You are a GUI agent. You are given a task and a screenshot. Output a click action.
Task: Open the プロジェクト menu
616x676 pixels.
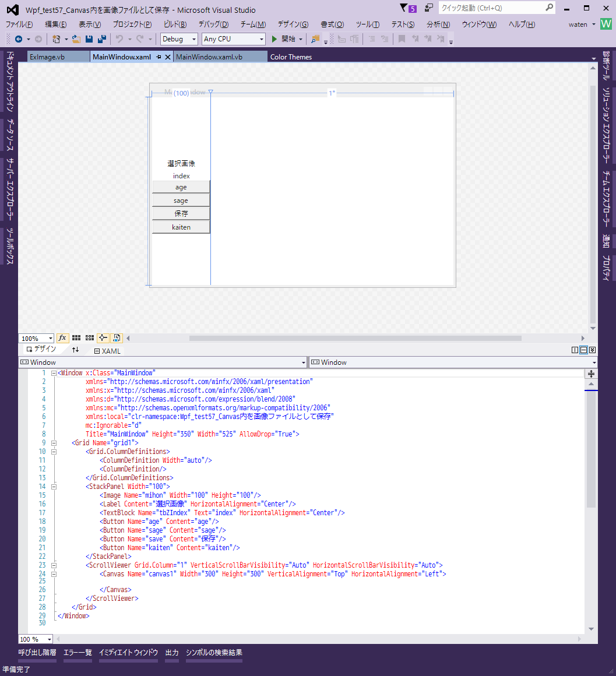click(x=132, y=24)
